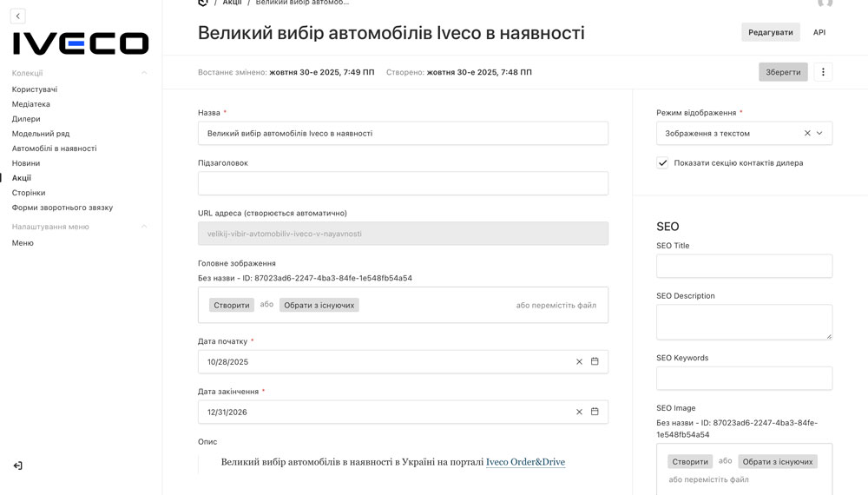
Task: Expand the display mode dropdown
Action: [820, 134]
